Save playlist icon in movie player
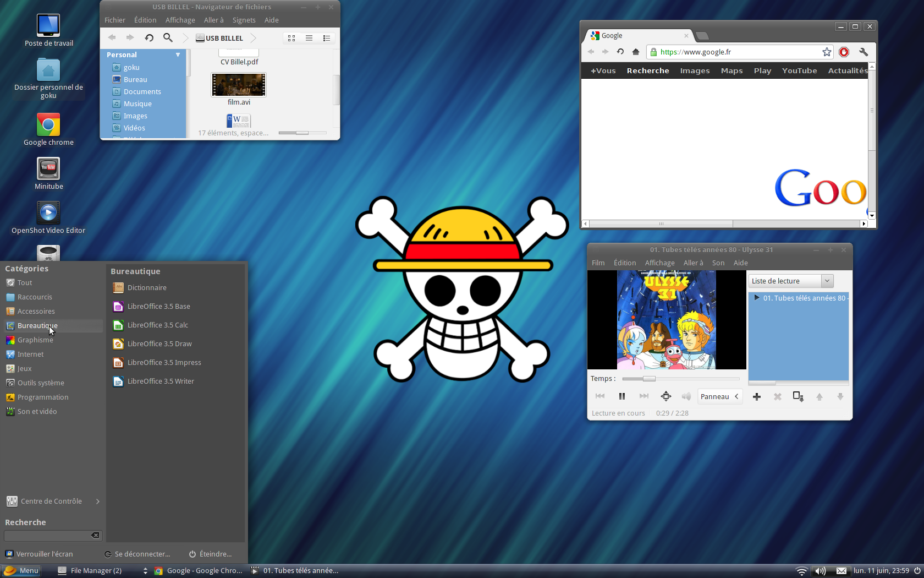The height and width of the screenshot is (578, 924). click(x=798, y=397)
